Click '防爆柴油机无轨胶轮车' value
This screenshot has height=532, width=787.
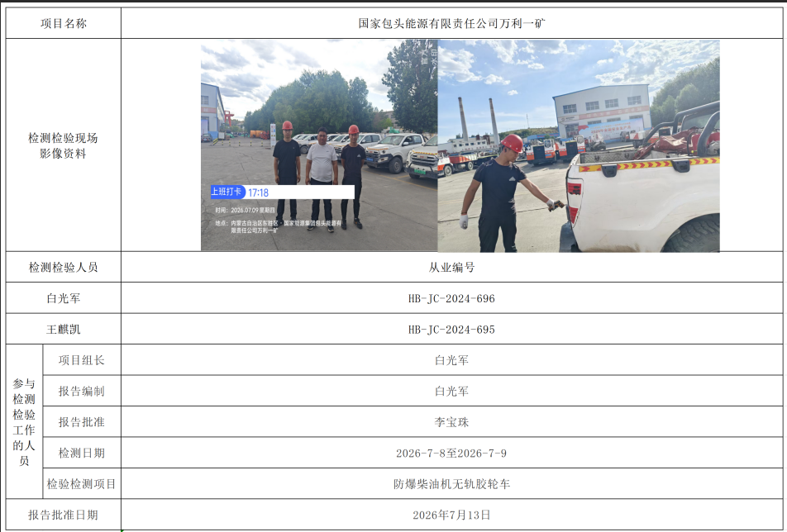[x=451, y=484]
